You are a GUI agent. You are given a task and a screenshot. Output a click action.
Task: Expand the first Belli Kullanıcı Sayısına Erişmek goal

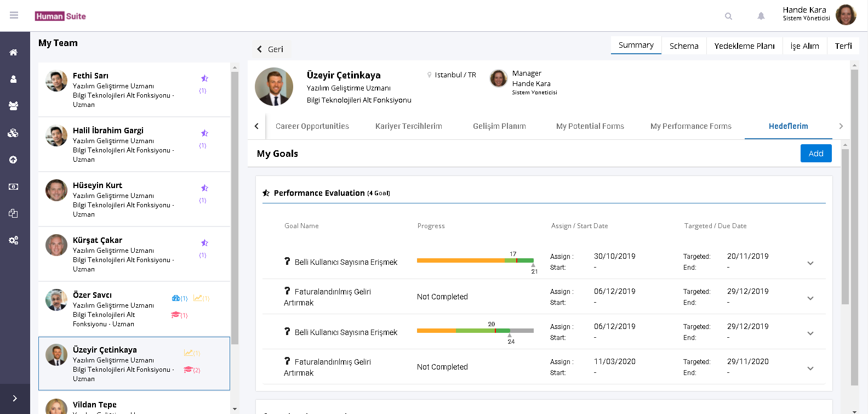click(x=810, y=263)
